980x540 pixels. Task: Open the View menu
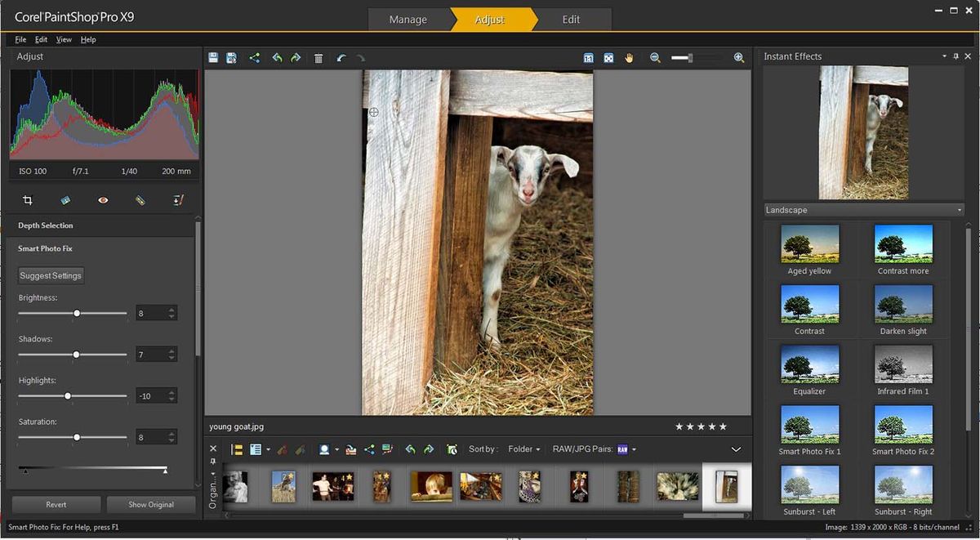[x=64, y=38]
